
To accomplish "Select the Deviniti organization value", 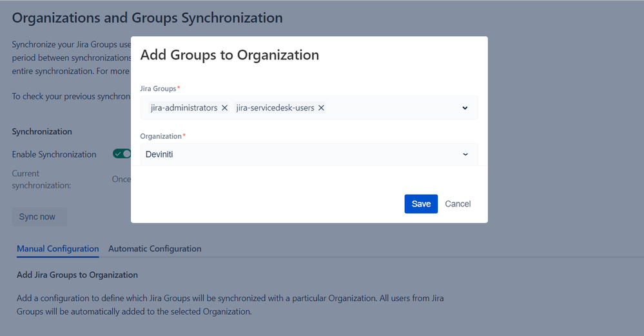I will (x=159, y=154).
